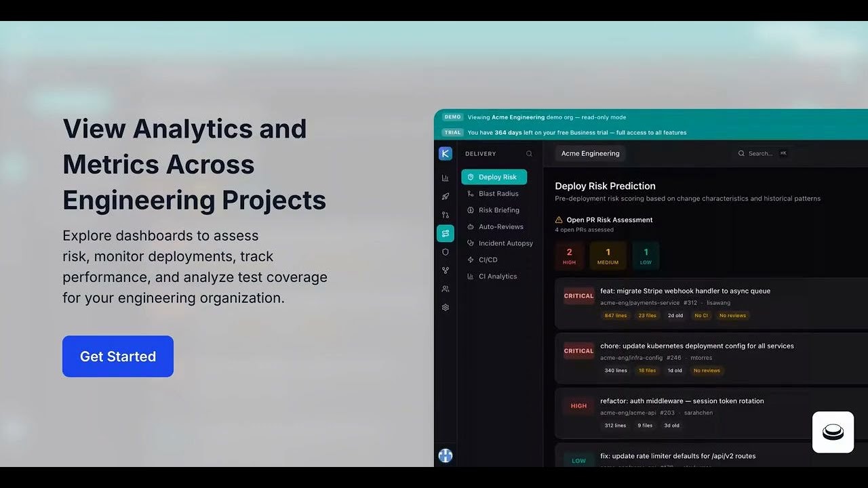
Task: Click the 3d old tag
Action: coord(671,426)
